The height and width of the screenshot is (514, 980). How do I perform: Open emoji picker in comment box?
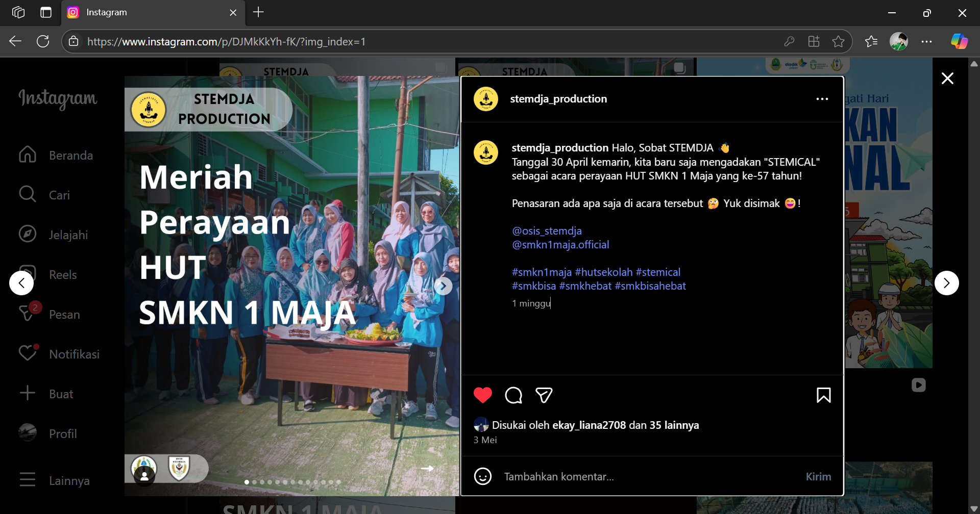tap(483, 476)
